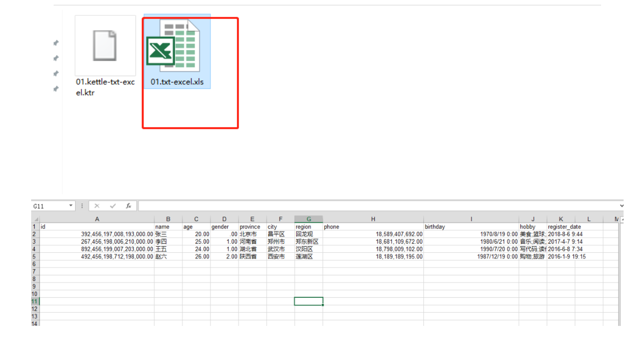The image size is (644, 354).
Task: Click the 'age' header cell
Action: pyautogui.click(x=196, y=227)
